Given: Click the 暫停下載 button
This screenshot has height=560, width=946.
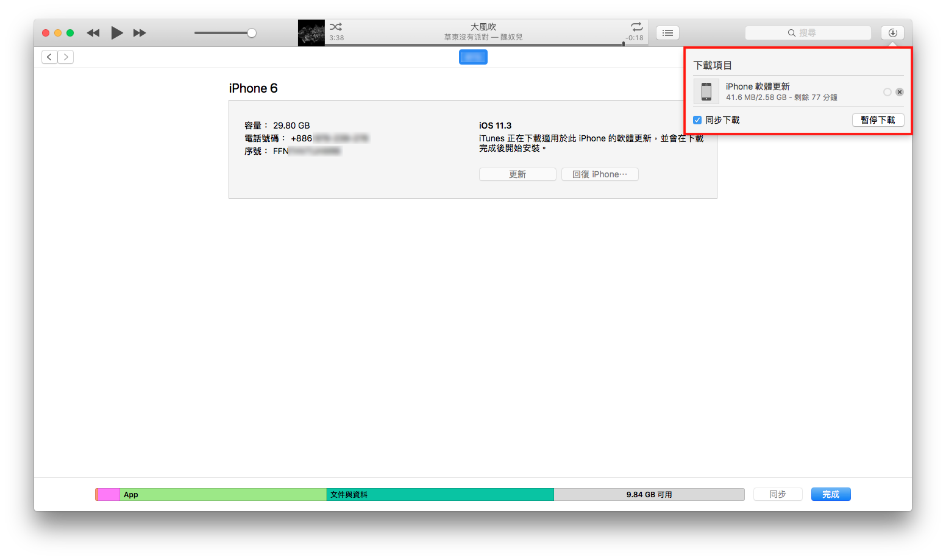Looking at the screenshot, I should click(x=878, y=120).
